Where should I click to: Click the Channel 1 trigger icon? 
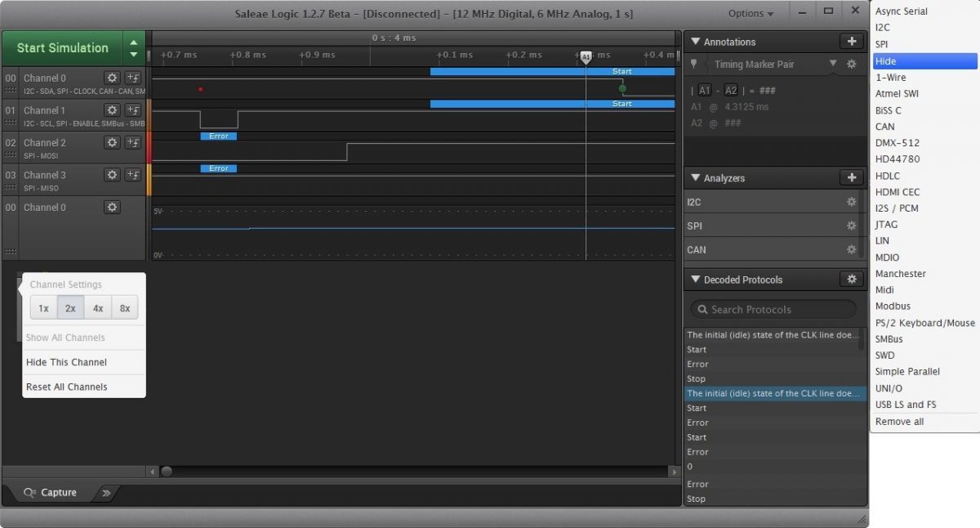[x=133, y=110]
